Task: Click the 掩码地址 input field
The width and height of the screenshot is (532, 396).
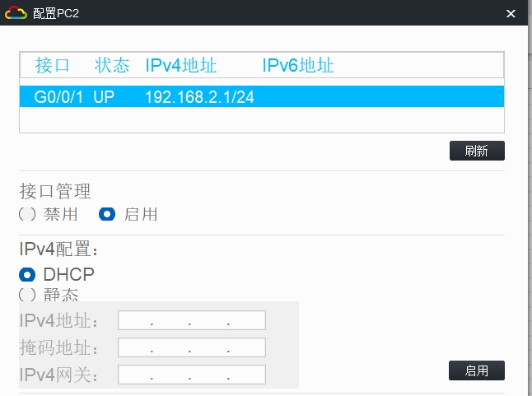Action: [x=192, y=347]
